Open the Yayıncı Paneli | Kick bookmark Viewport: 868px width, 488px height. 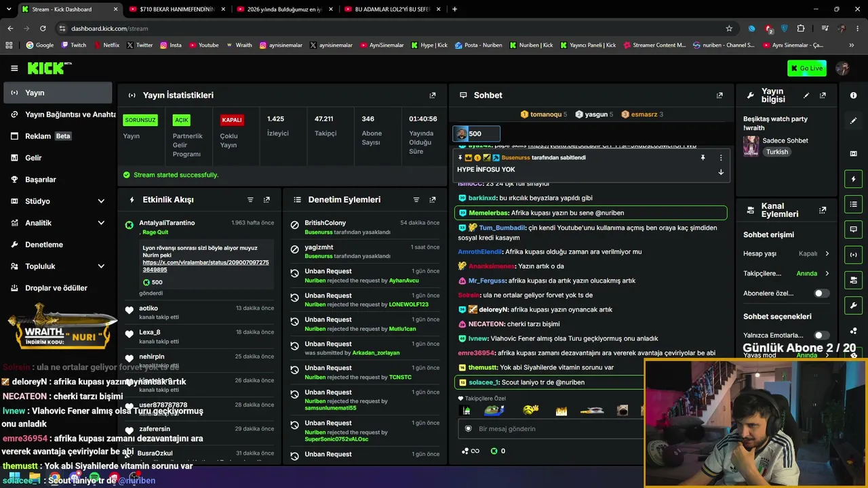[x=588, y=45]
